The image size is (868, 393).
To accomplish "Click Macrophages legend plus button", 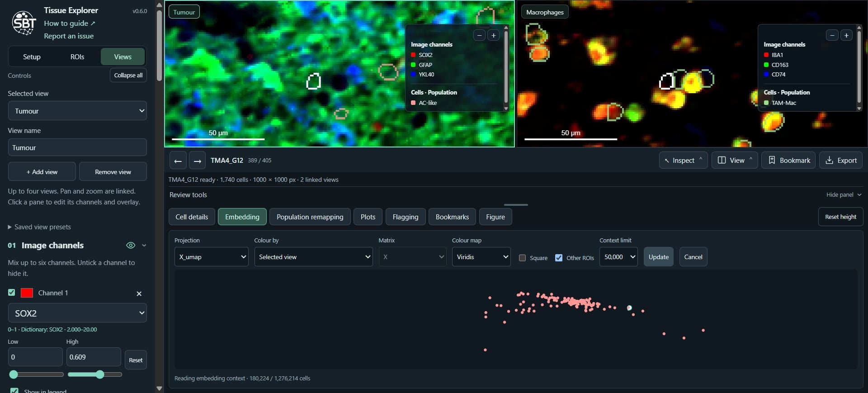I will pos(846,35).
